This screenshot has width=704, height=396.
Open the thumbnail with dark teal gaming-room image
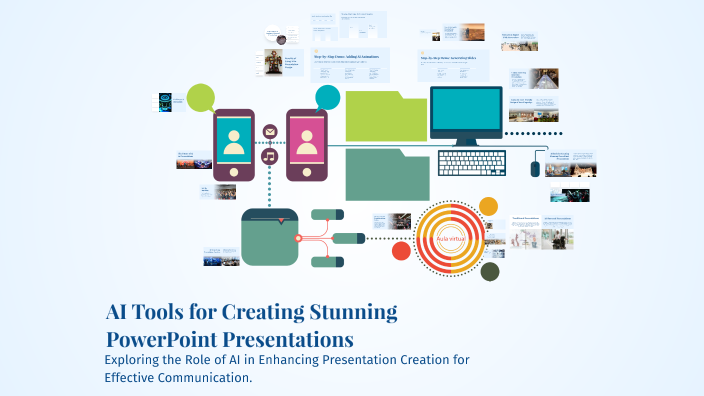pyautogui.click(x=570, y=192)
